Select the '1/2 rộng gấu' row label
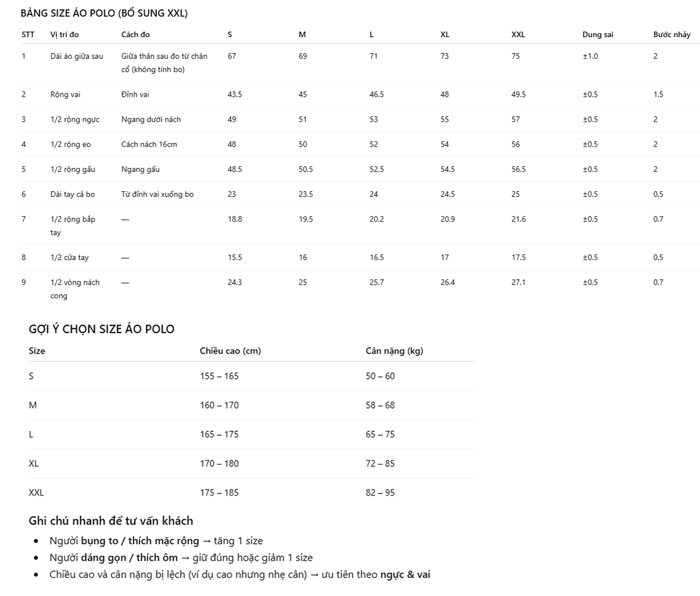This screenshot has width=700, height=596. [73, 170]
